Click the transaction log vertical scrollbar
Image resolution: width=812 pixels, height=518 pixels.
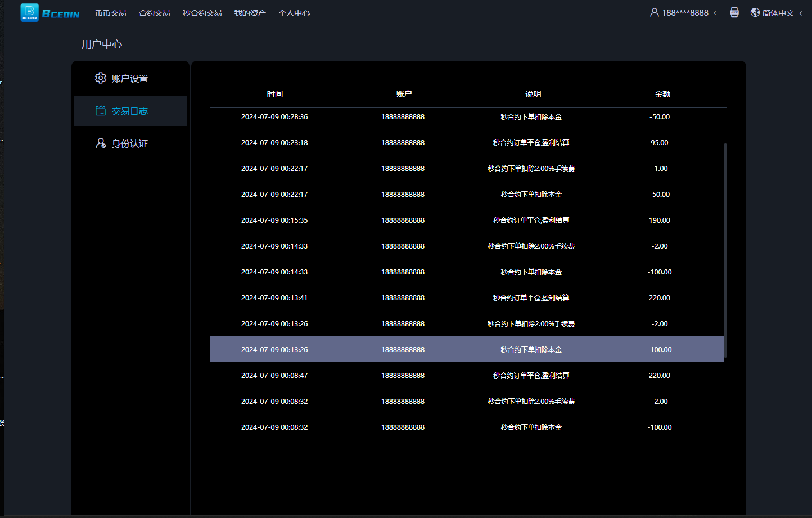(725, 250)
